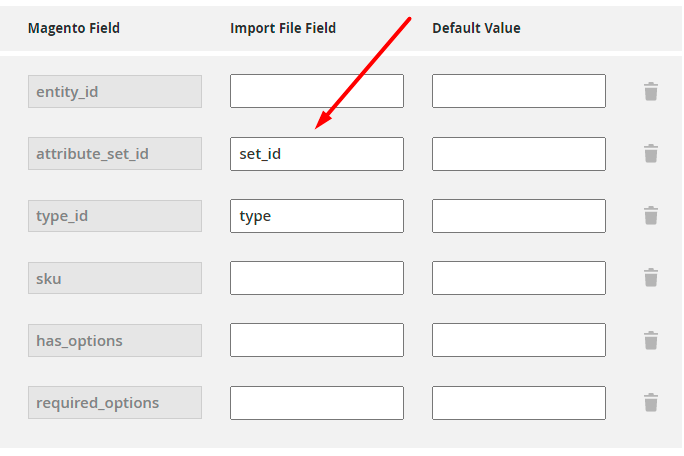Viewport: 684px width, 456px height.
Task: Focus the set_id import field
Action: (317, 154)
